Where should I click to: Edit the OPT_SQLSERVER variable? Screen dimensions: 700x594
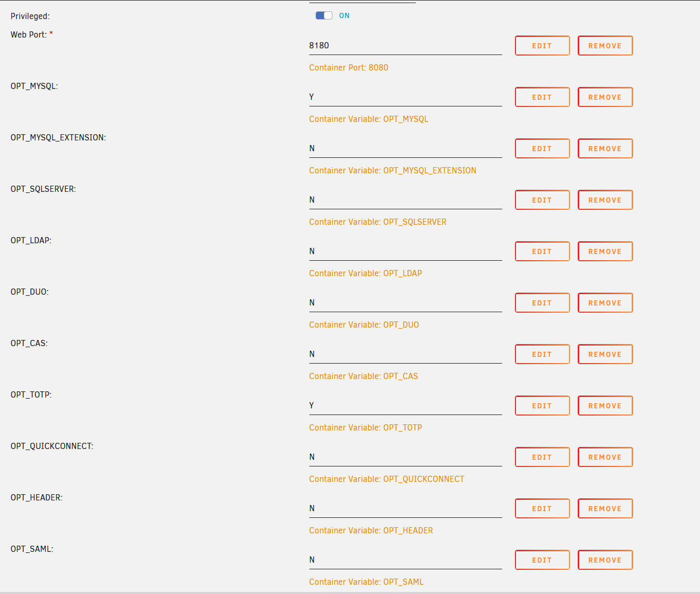click(x=542, y=200)
